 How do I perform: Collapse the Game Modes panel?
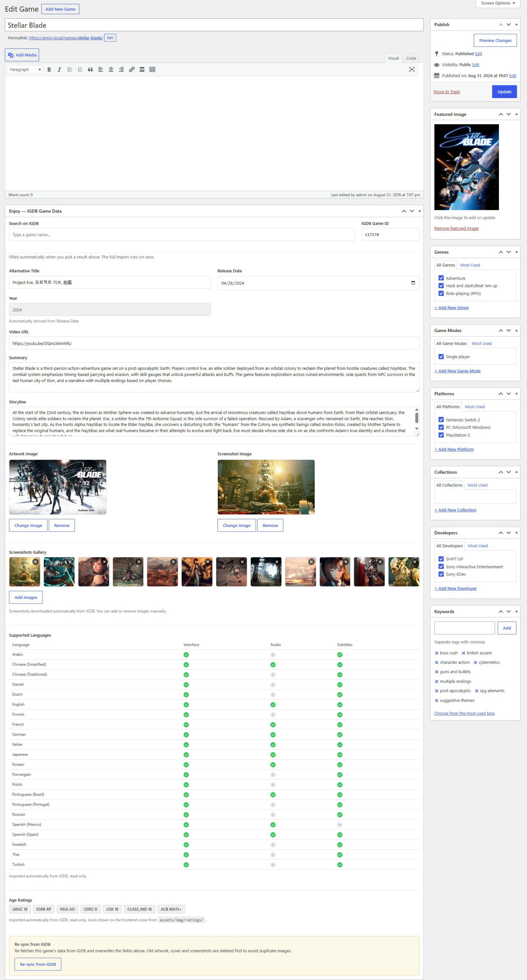(516, 331)
